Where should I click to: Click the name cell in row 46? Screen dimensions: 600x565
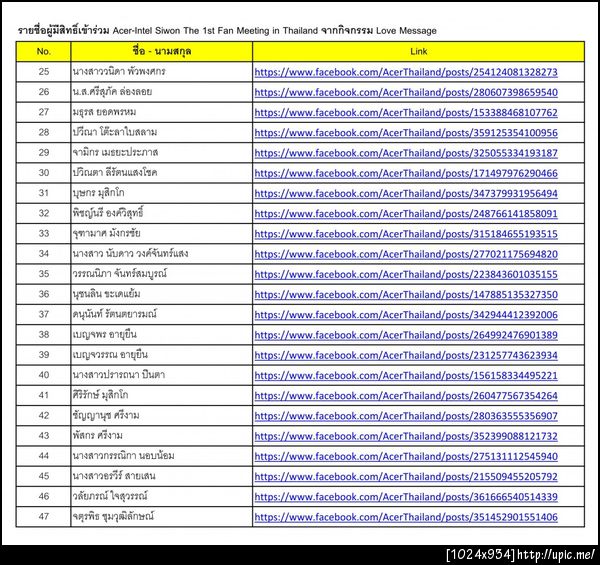pos(161,497)
